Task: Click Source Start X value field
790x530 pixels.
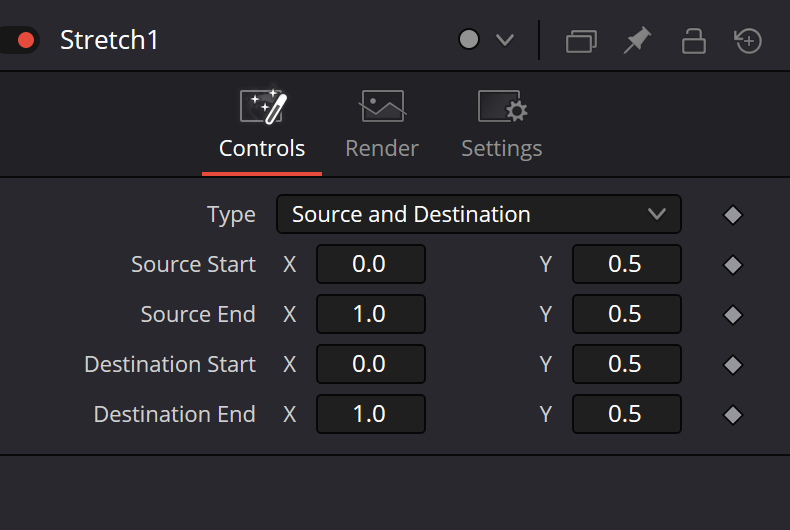Action: [x=371, y=264]
